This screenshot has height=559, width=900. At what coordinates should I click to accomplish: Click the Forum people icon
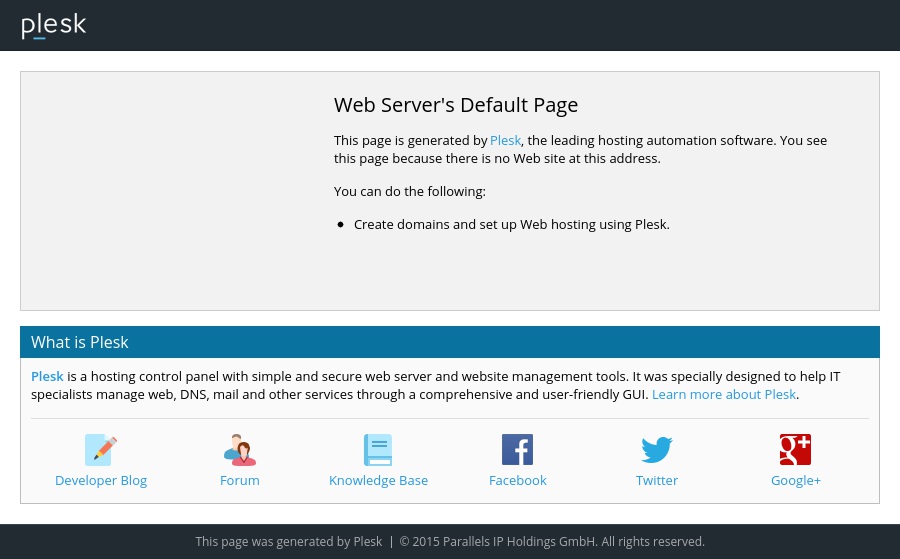click(240, 450)
